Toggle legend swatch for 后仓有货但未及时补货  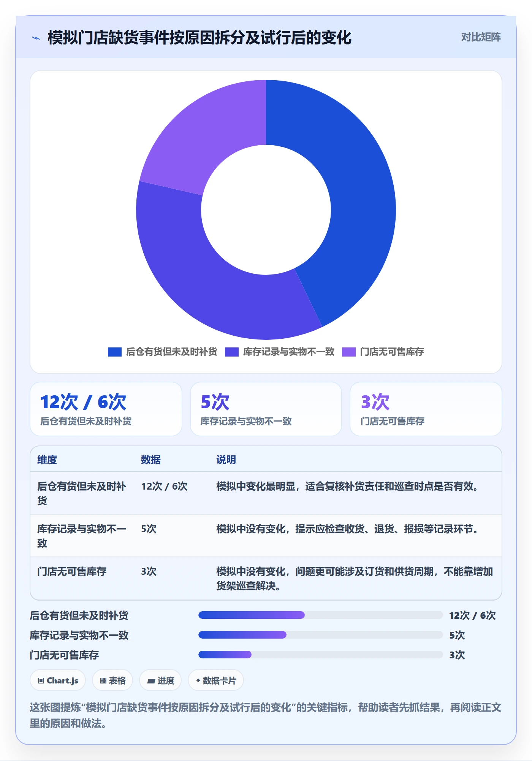[x=114, y=352]
